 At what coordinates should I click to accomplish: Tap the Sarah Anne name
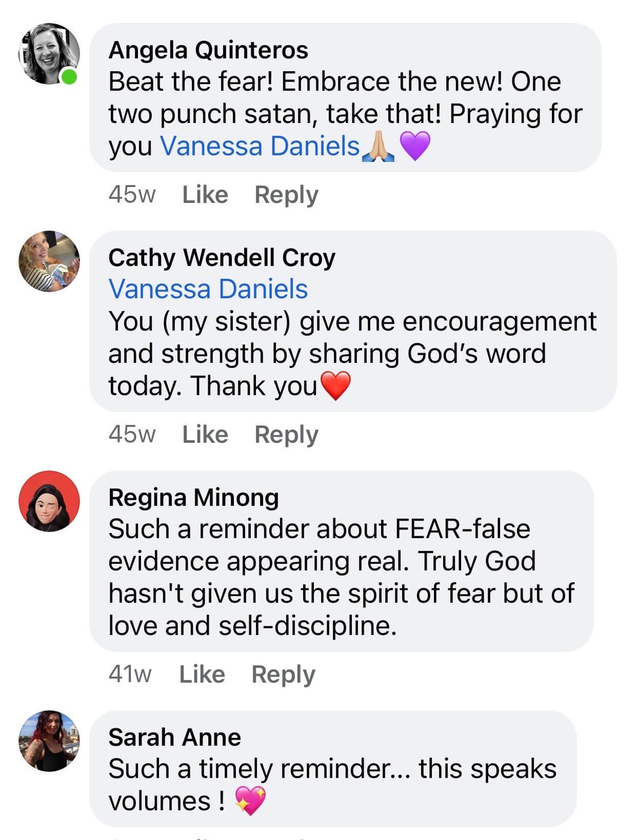pyautogui.click(x=174, y=737)
